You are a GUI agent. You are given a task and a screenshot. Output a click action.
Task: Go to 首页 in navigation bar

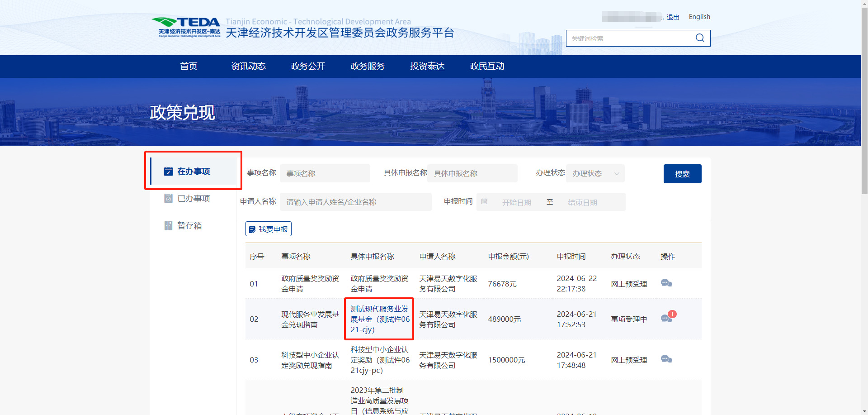[x=189, y=66]
